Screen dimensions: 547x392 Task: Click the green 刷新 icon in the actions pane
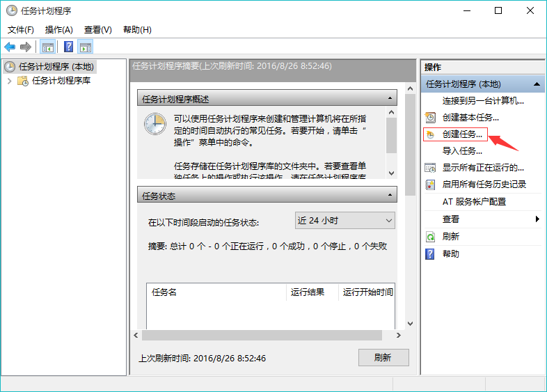pos(431,237)
